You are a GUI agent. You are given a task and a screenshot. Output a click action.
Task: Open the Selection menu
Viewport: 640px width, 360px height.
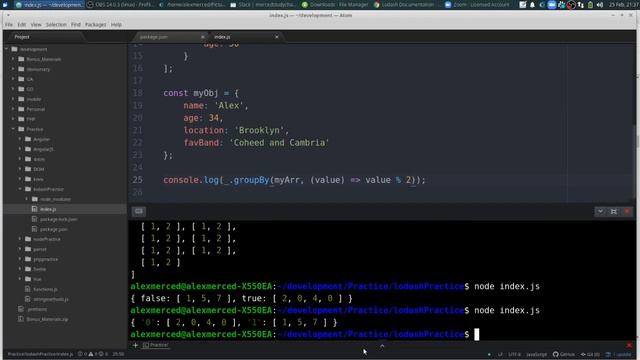(56, 24)
